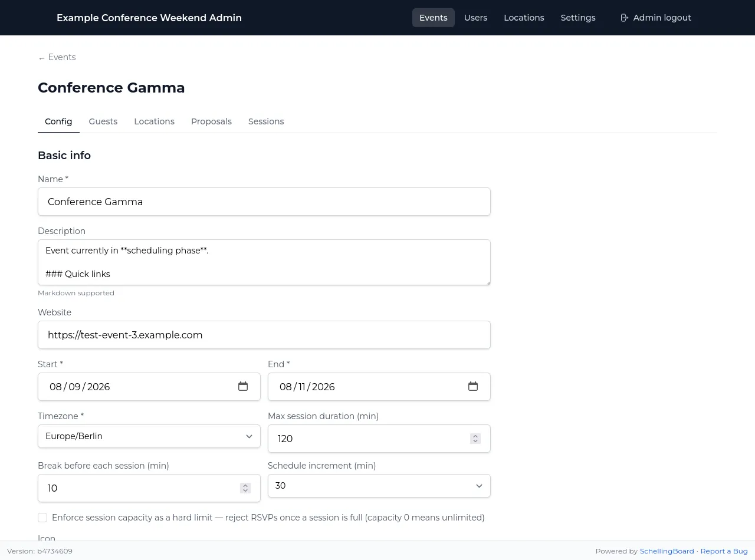The image size is (755, 560).
Task: Go back via the ← Events link
Action: pos(57,57)
